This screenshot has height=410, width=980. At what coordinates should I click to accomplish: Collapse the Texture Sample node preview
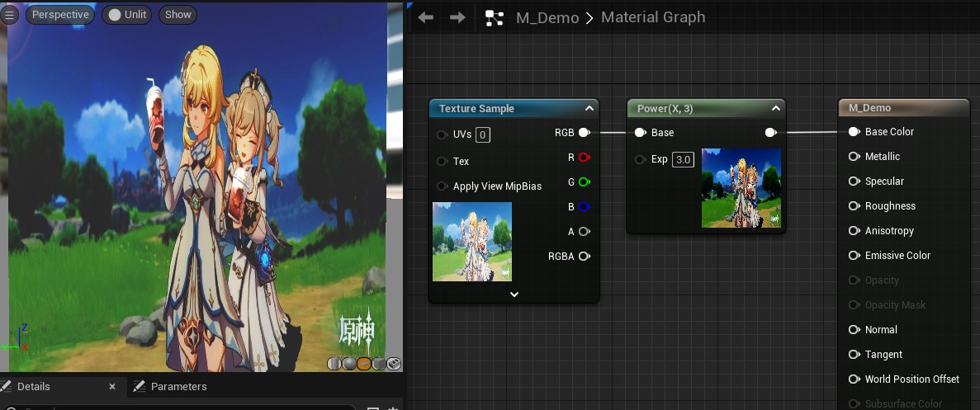point(589,109)
